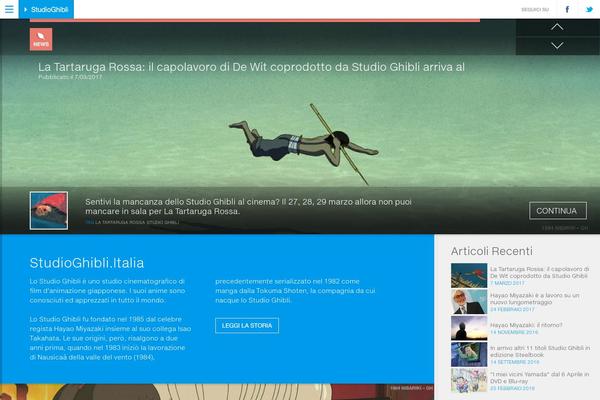Click the StudioGhibli.Italia heading
The width and height of the screenshot is (600, 400).
coord(87,263)
